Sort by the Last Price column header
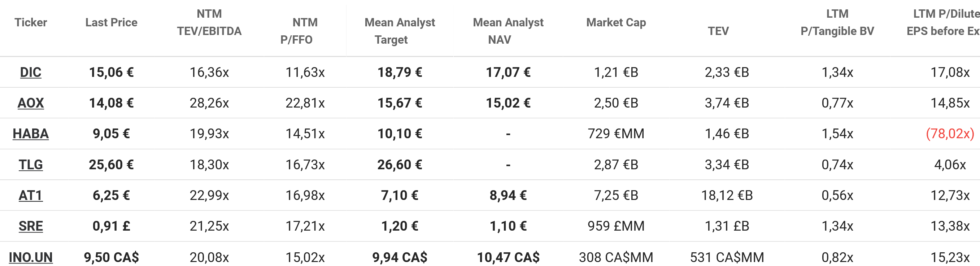The height and width of the screenshot is (266, 980). [111, 22]
